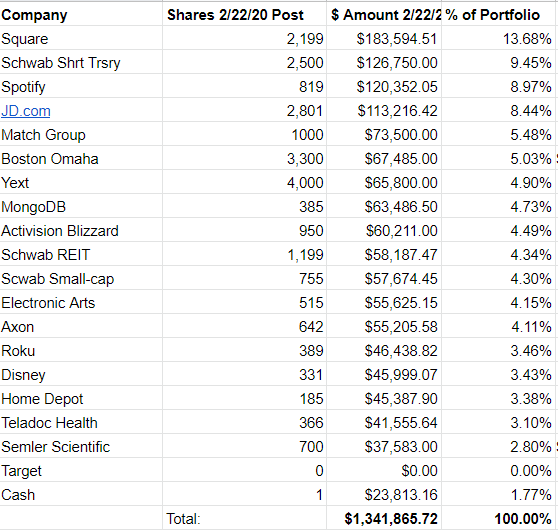Select the Total: label cell

coord(244,519)
